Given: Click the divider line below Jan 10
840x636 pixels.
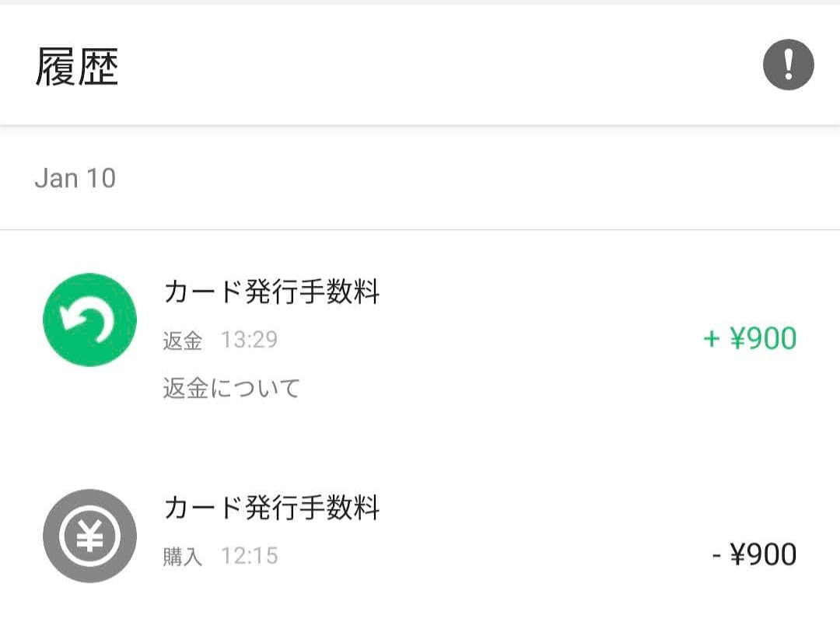Looking at the screenshot, I should (420, 229).
